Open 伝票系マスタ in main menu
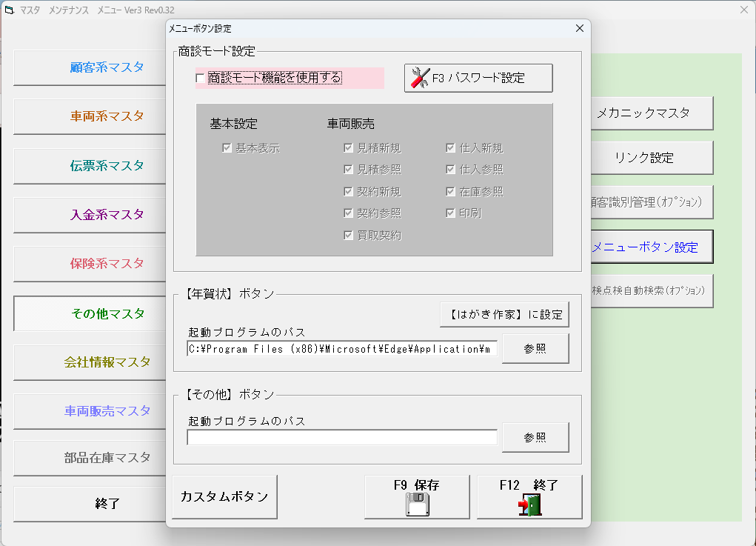Image resolution: width=756 pixels, height=546 pixels. click(90, 166)
